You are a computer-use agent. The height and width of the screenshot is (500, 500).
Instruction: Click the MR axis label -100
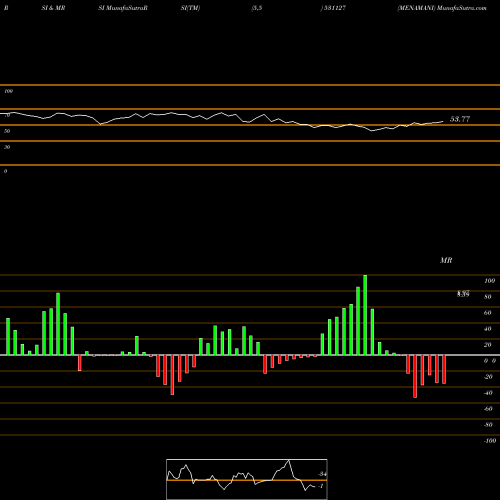[490, 441]
